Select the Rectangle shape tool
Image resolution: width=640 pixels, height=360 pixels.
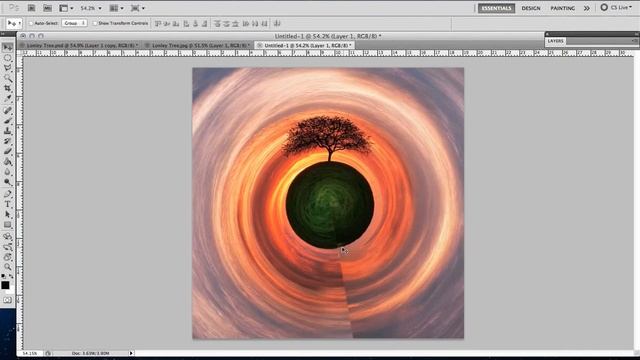[7, 224]
